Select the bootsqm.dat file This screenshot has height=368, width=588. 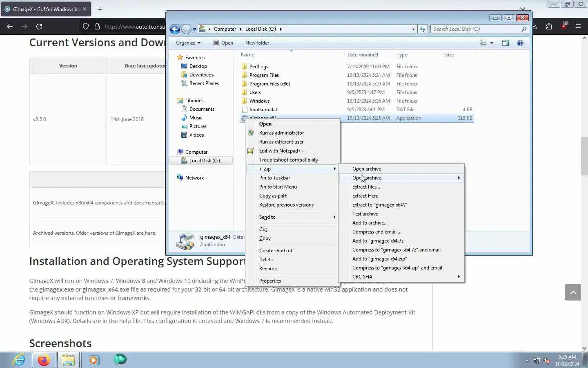263,110
